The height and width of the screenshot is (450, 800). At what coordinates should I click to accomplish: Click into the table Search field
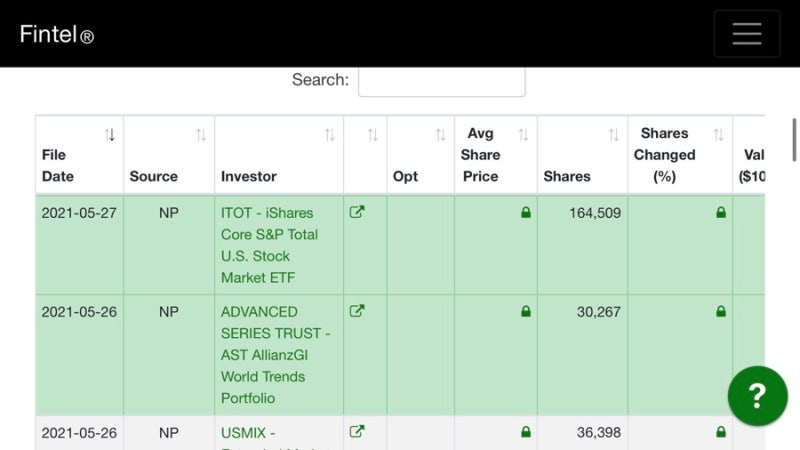pos(441,80)
